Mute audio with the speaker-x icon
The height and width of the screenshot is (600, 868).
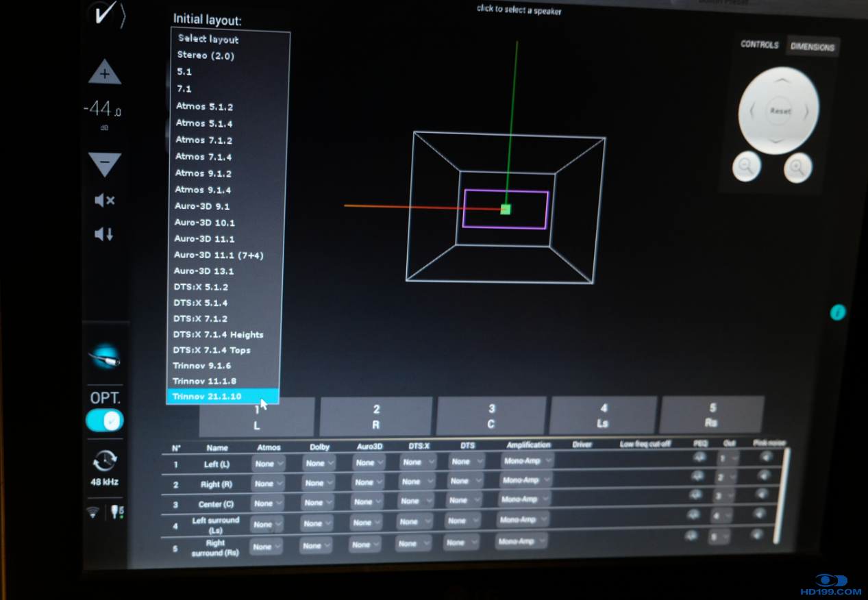(104, 200)
